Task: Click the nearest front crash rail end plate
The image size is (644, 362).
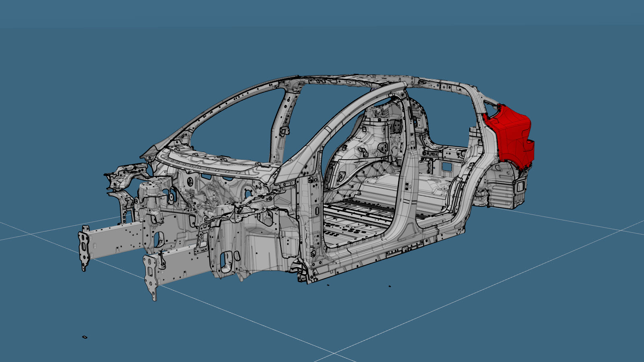Action: 151,277
